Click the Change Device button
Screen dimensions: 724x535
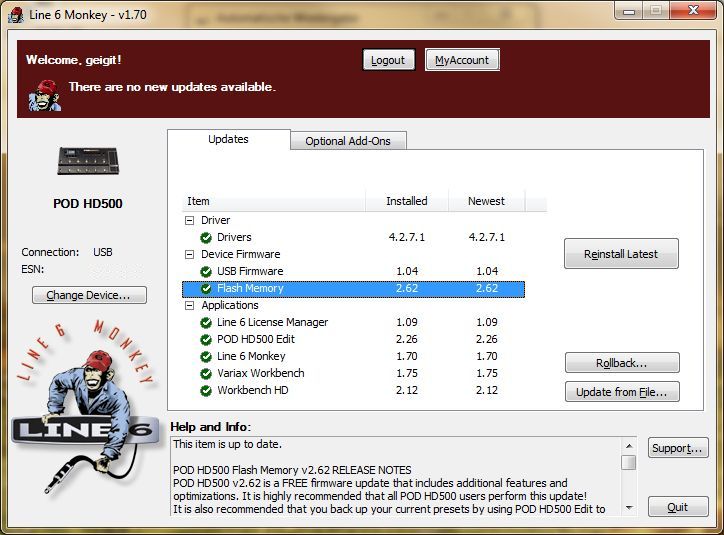89,295
